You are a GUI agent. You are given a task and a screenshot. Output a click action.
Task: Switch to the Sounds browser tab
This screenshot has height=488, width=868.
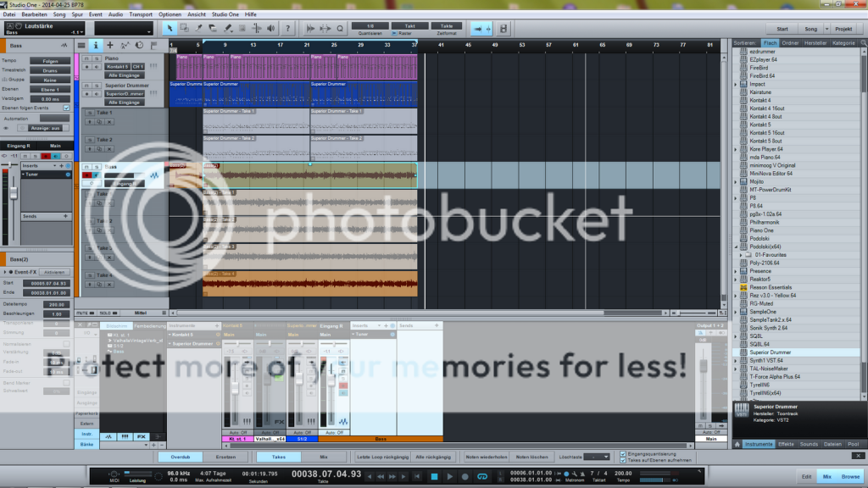click(x=809, y=444)
